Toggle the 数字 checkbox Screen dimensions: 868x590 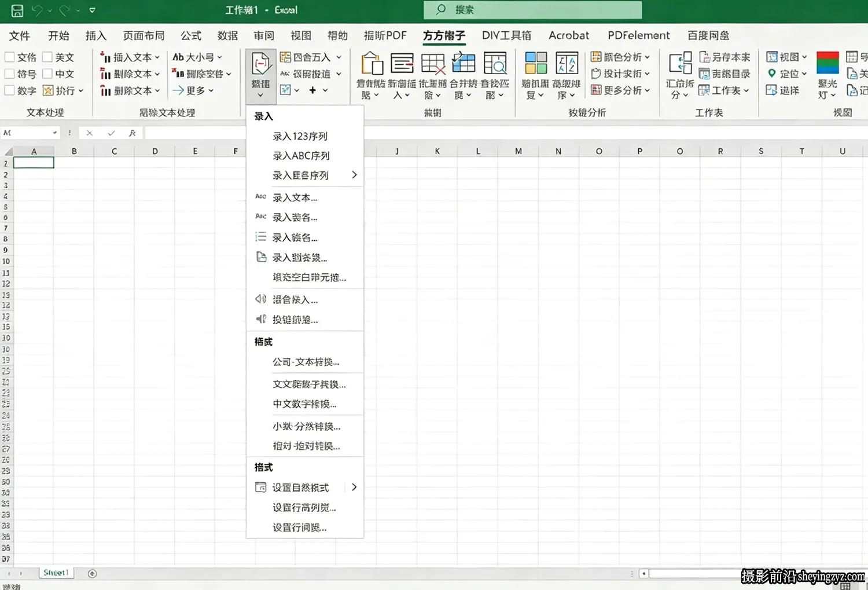(x=9, y=90)
